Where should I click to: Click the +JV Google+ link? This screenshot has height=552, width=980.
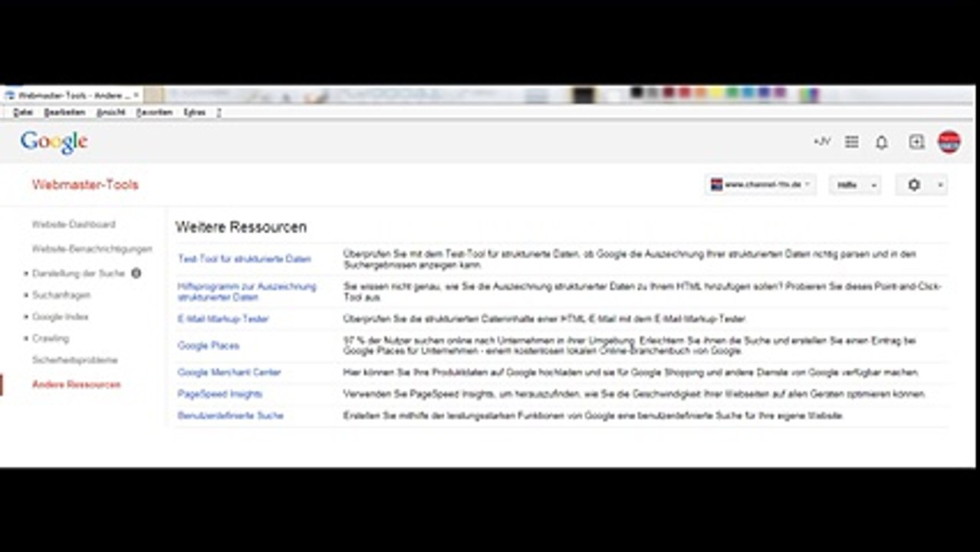pos(822,142)
